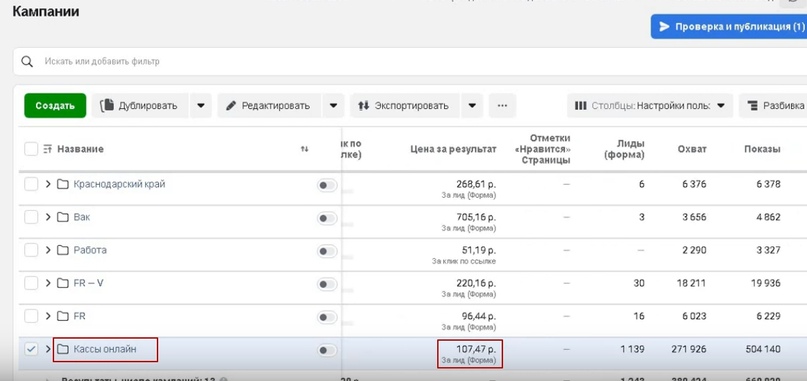This screenshot has height=381, width=807.
Task: Click the 96,44 р. price cell
Action: (x=479, y=316)
